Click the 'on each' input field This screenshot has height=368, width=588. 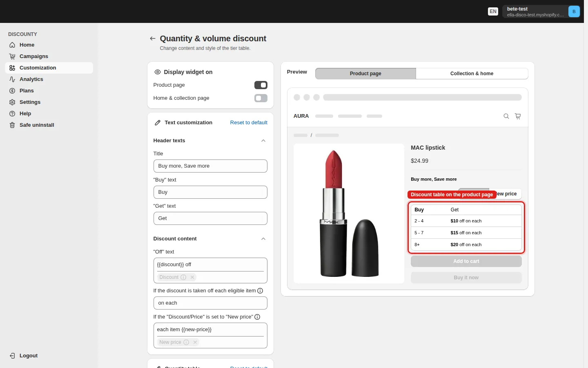(210, 303)
